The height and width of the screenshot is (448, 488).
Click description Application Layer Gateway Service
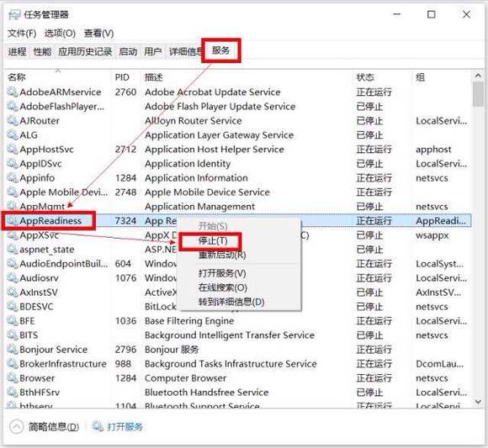pyautogui.click(x=219, y=135)
